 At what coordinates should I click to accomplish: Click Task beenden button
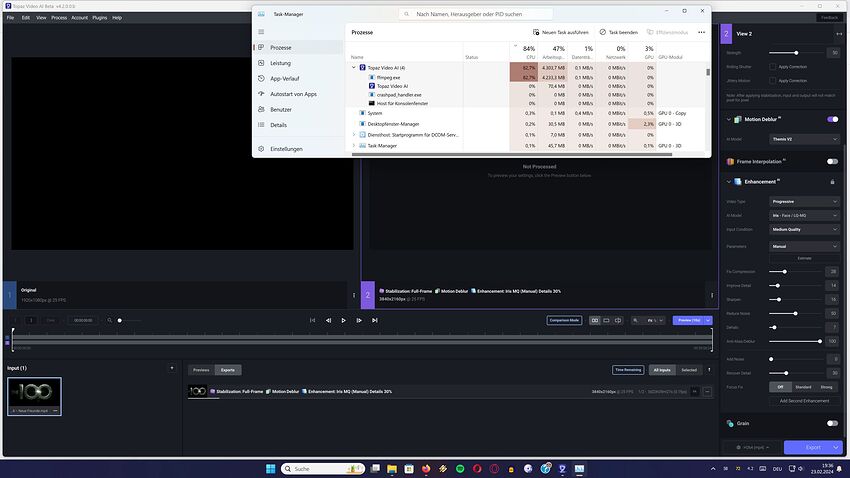619,33
